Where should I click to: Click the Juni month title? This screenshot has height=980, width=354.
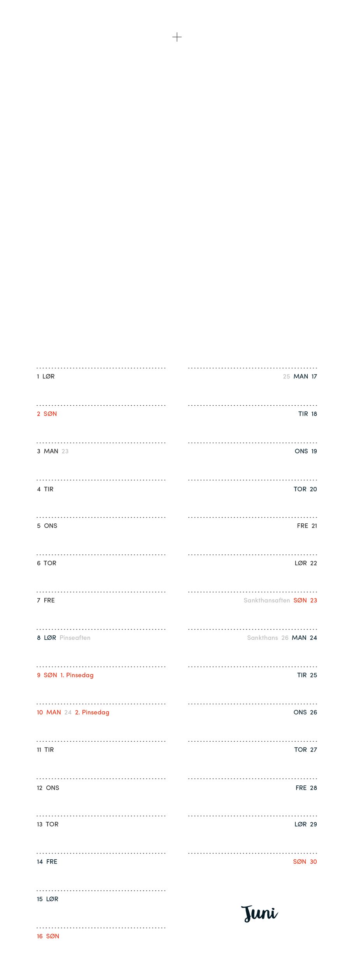[x=259, y=913]
